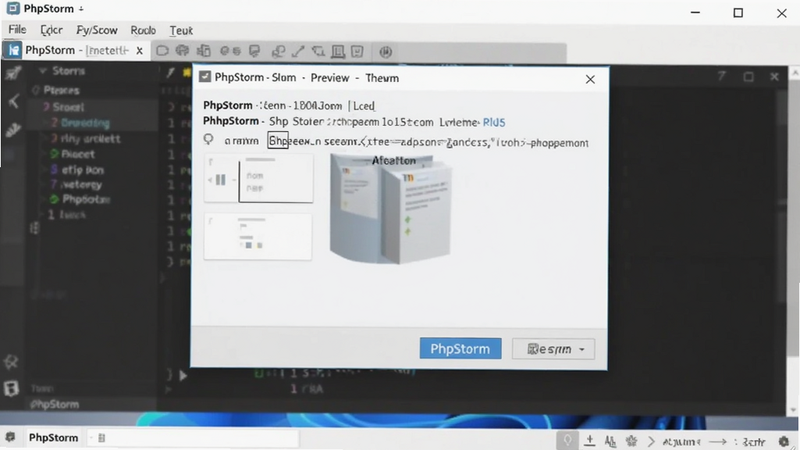The height and width of the screenshot is (450, 800).
Task: Collapse the Storrs tree node
Action: point(43,71)
